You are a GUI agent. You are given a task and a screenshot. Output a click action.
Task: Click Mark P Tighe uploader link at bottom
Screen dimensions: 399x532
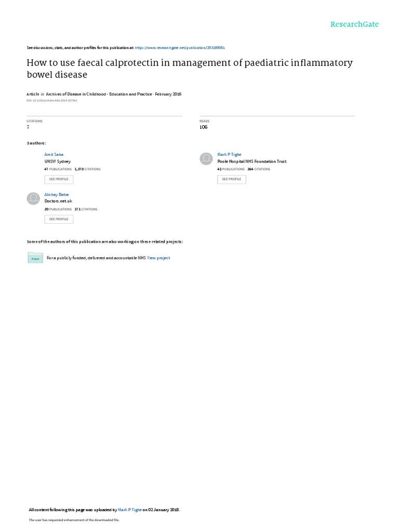[129, 510]
